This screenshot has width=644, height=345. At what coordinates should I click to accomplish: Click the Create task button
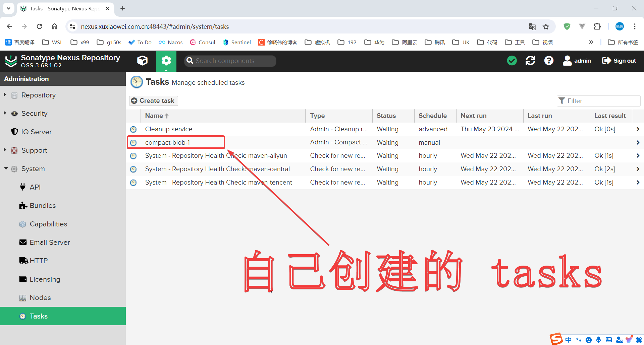click(153, 101)
